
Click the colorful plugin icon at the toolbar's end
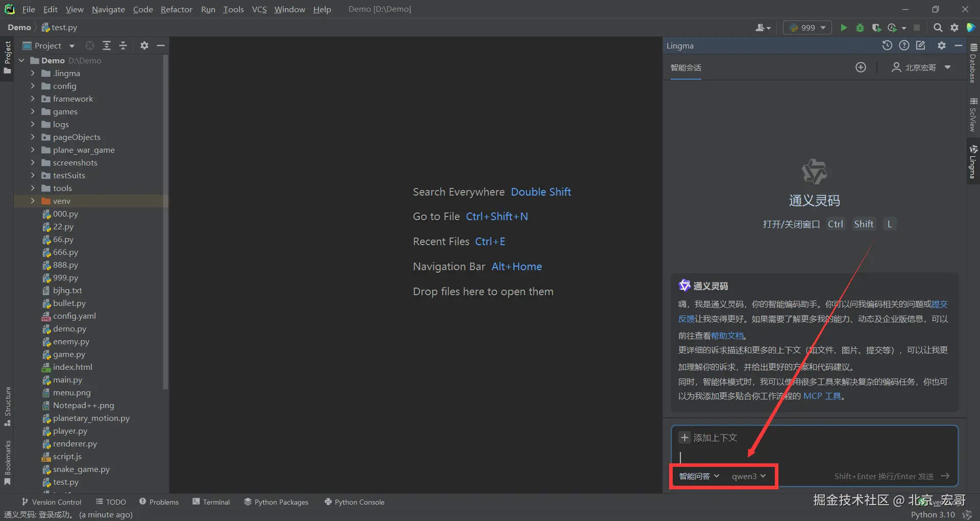(x=971, y=28)
